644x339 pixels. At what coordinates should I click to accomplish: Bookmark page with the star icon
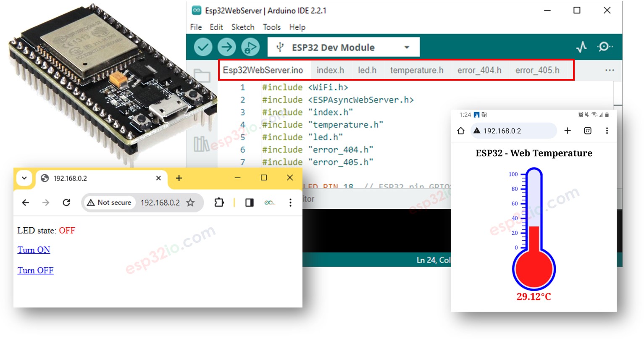click(190, 202)
